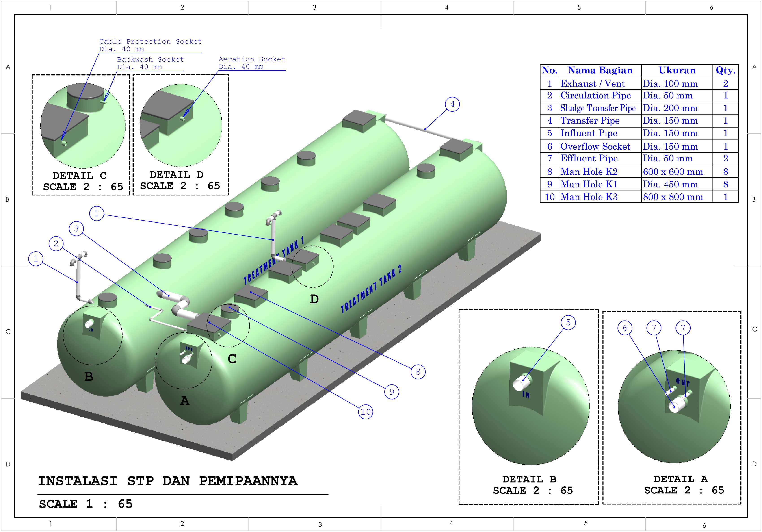Viewport: 762px width, 532px height.
Task: Select the circled balloon number 3
Action: click(x=76, y=228)
